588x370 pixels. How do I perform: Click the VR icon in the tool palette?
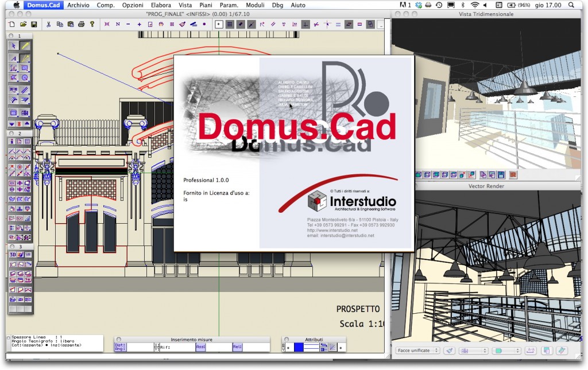point(28,255)
